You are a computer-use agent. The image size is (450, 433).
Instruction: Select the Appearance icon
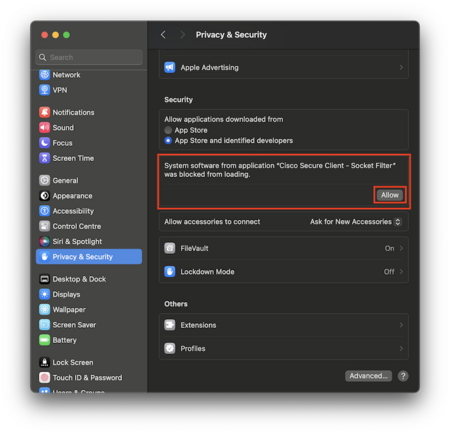tap(44, 196)
